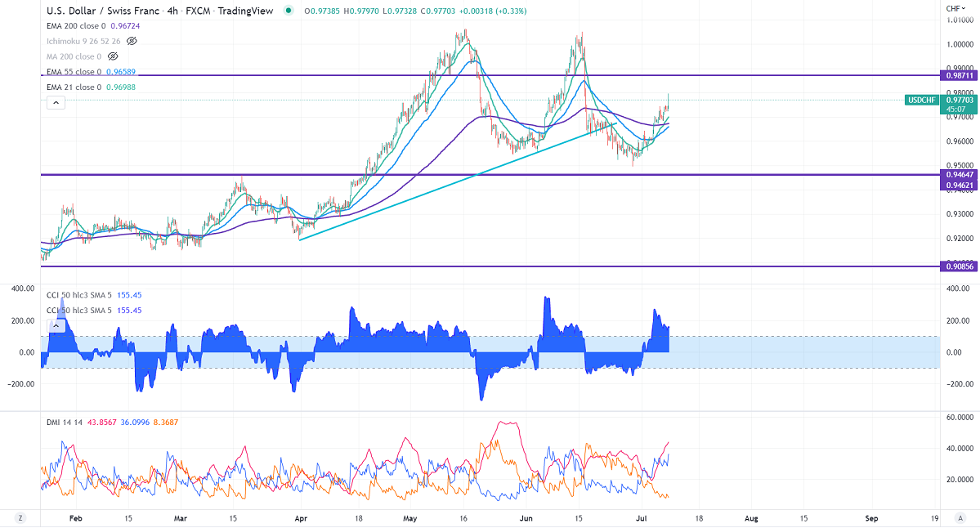Select the EMA 55 close 0 legend
980x528 pixels.
point(74,72)
